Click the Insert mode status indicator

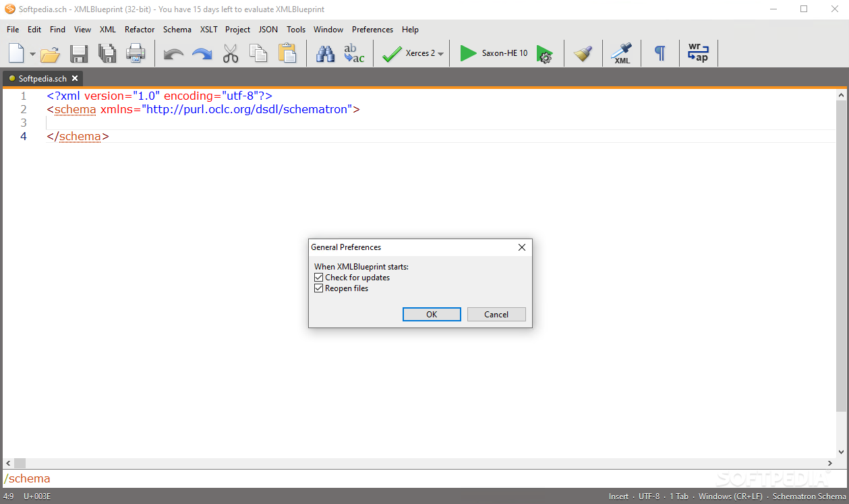pos(618,497)
